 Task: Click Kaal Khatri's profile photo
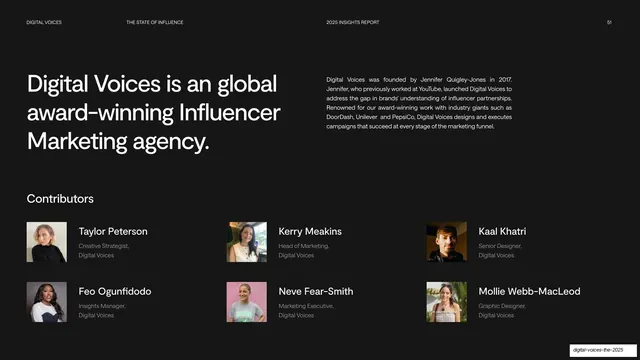(x=447, y=242)
